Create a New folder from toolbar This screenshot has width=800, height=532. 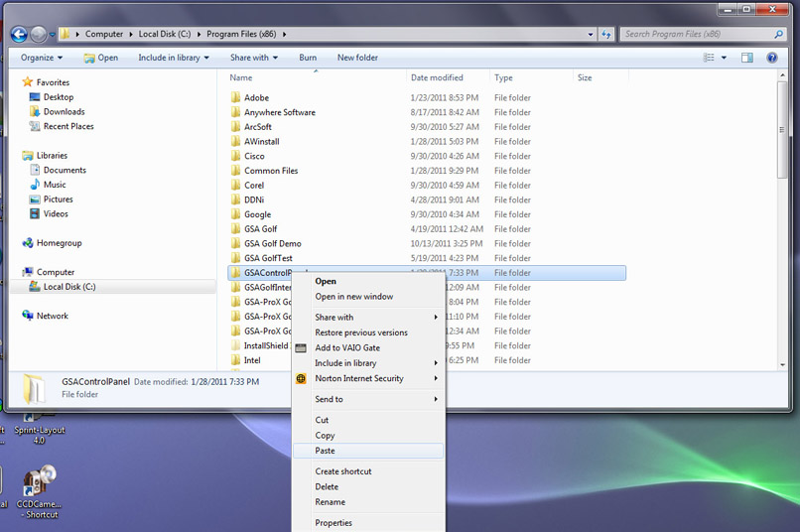point(357,58)
